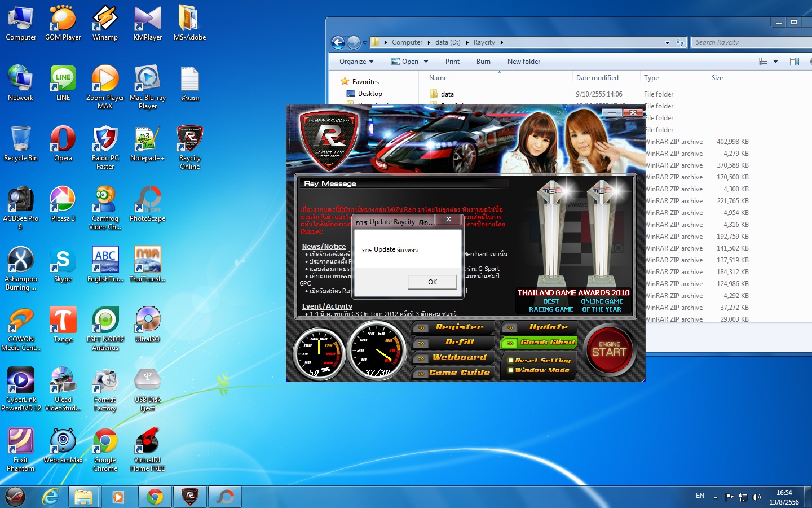Click the launcher's Check Client button

(539, 342)
